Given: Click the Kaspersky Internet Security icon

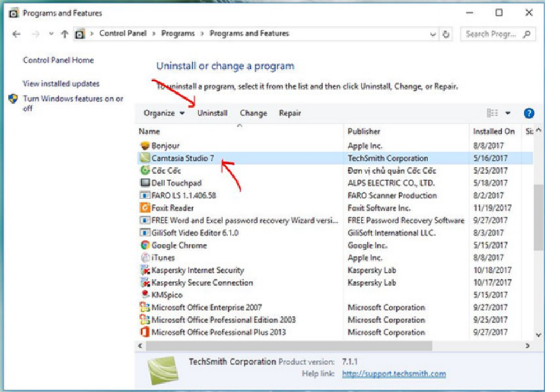Looking at the screenshot, I should 144,270.
